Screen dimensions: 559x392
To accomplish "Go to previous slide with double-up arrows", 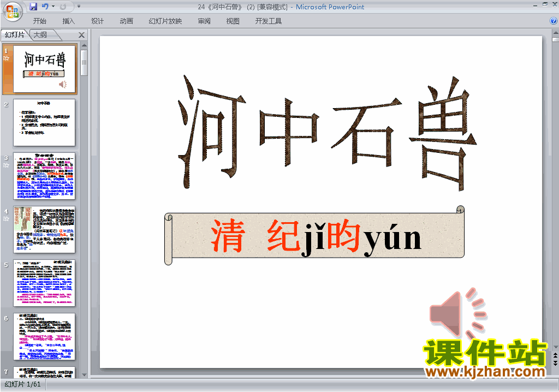I will click(555, 355).
